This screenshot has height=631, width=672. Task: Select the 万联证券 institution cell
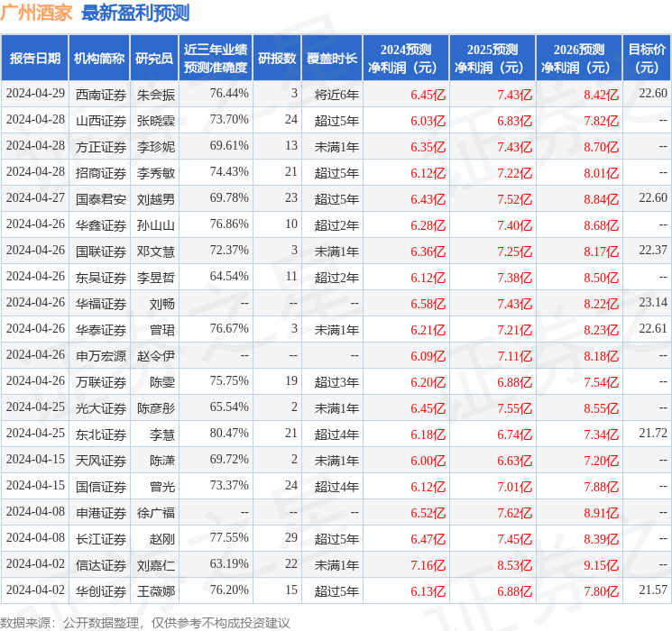point(101,382)
